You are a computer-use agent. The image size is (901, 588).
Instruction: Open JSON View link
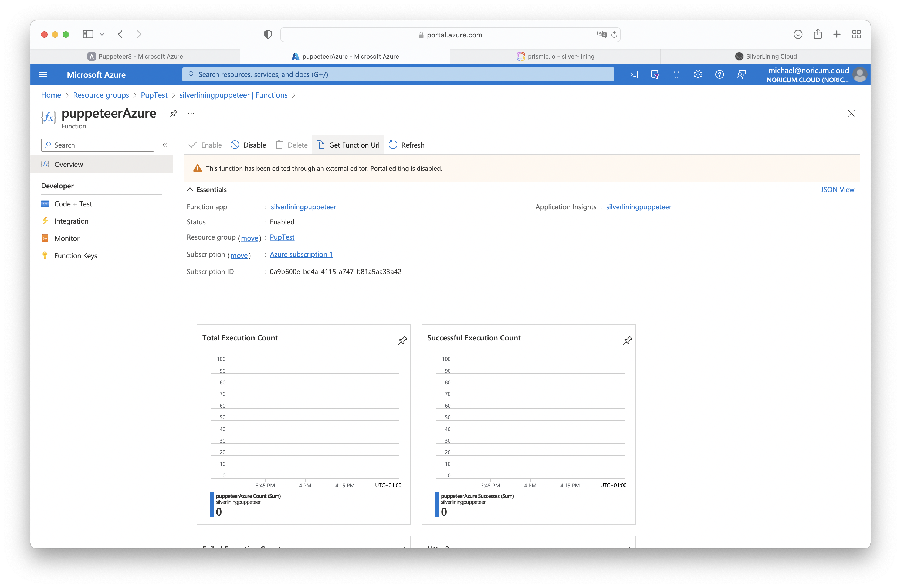(837, 190)
